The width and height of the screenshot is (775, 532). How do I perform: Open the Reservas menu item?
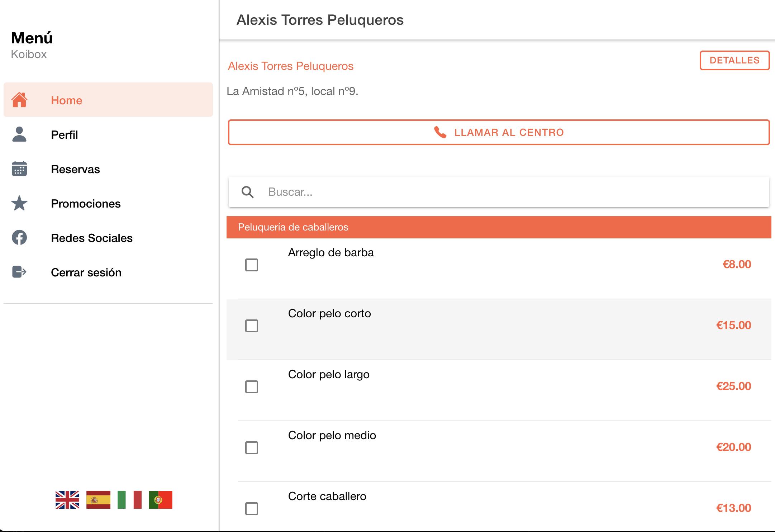click(108, 169)
